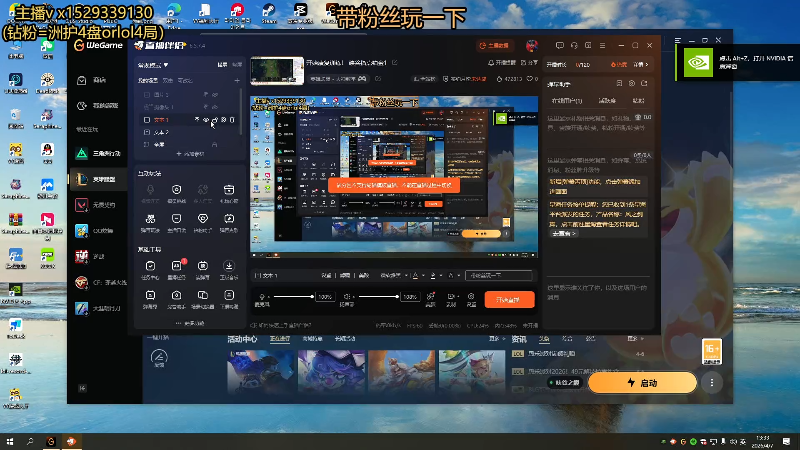Toggle the checkbox of the last source row with lock
This screenshot has width=800, height=450.
pyautogui.click(x=147, y=144)
